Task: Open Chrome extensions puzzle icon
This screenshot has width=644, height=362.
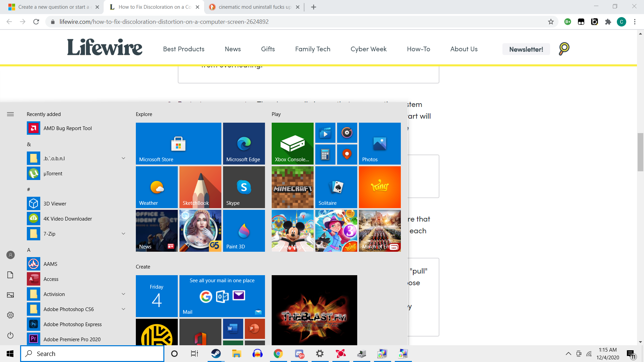Action: [x=608, y=22]
